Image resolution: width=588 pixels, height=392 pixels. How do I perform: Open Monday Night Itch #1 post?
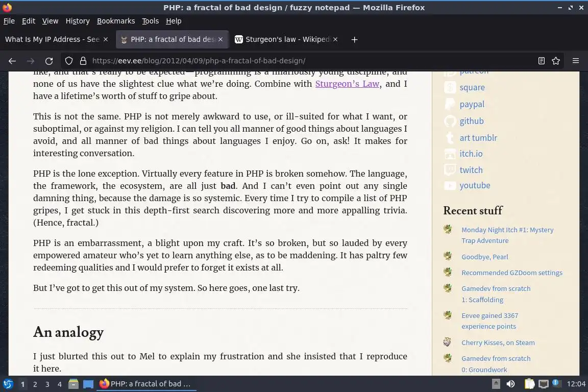point(507,235)
